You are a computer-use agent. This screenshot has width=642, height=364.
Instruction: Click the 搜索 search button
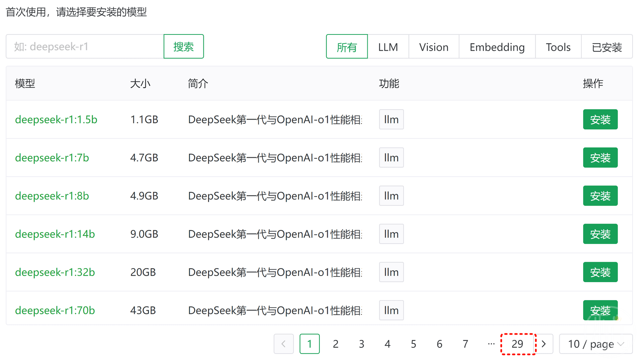[x=184, y=46]
